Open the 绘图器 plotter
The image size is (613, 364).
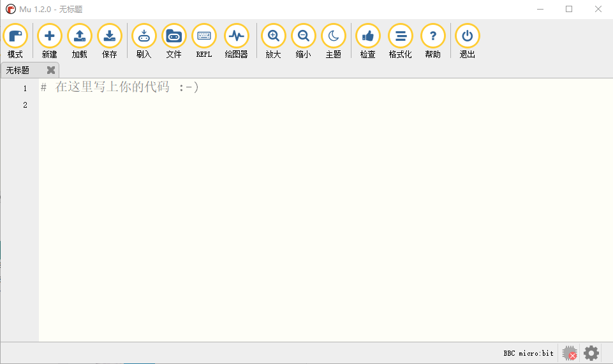point(237,41)
